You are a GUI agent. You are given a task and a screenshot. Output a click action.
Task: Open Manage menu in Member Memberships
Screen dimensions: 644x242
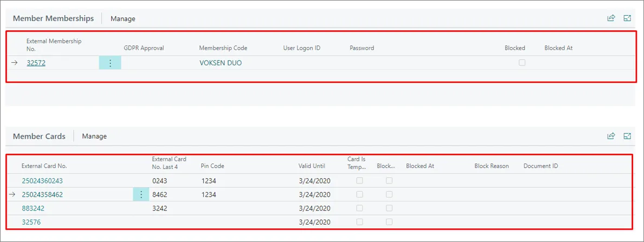123,18
